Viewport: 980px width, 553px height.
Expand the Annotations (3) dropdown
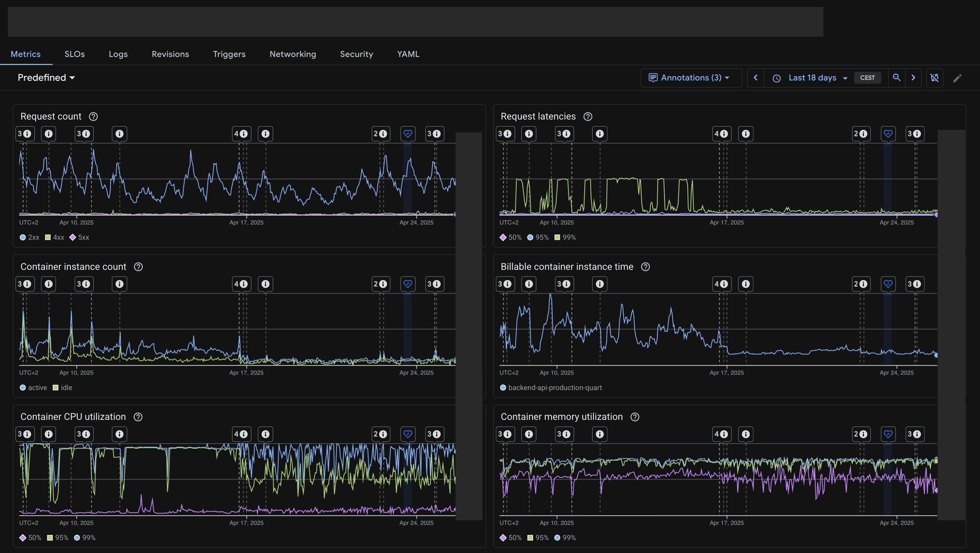pyautogui.click(x=691, y=77)
